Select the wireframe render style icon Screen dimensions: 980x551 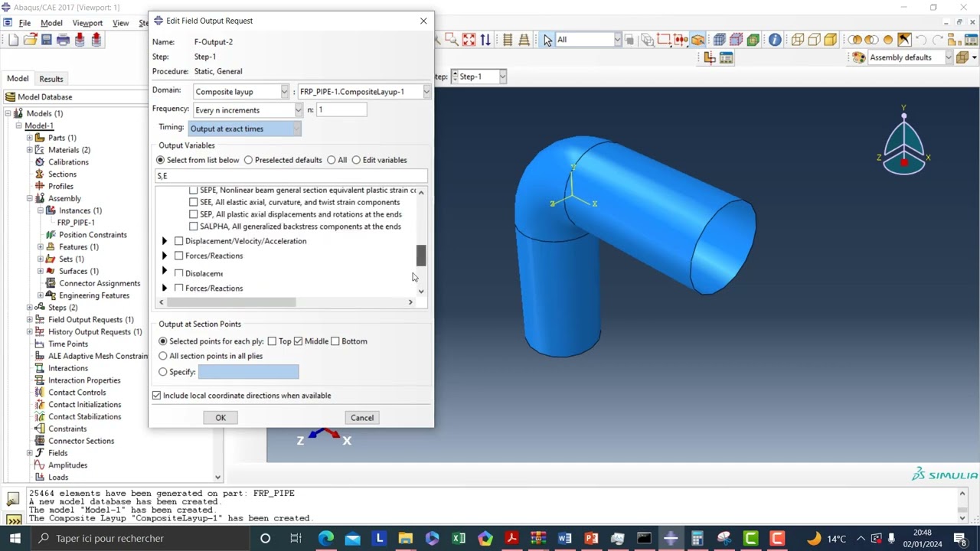pos(797,40)
